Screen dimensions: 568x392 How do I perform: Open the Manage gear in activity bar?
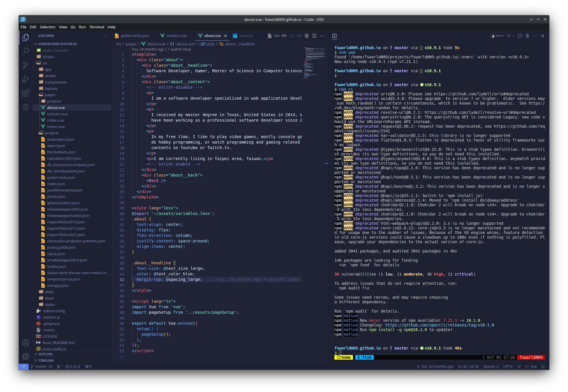pos(26,356)
